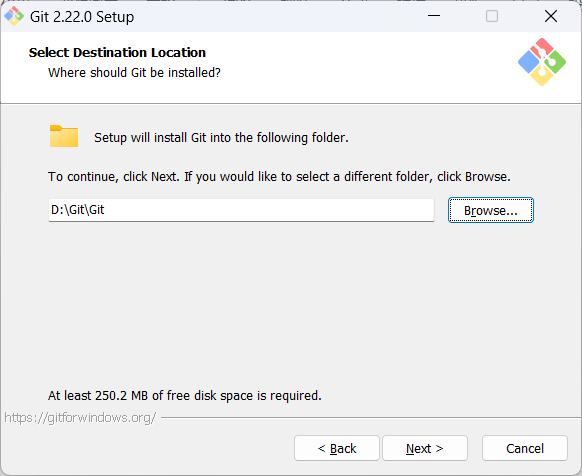Click the disabled maximize button
Screen dimensions: 582x476
point(492,16)
